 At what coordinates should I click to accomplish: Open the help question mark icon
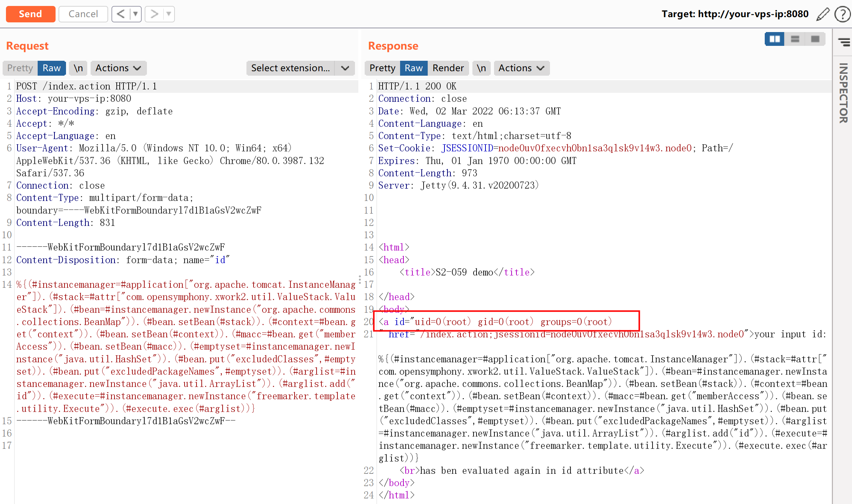click(x=842, y=14)
